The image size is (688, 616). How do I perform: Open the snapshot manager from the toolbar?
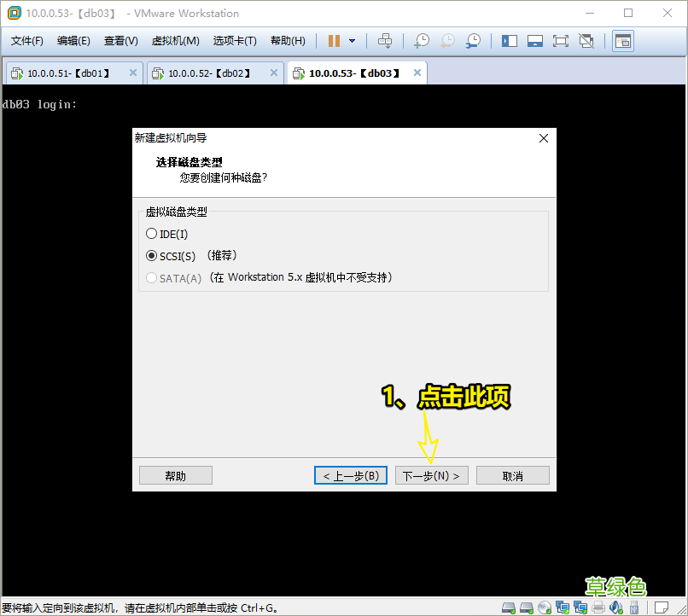pyautogui.click(x=474, y=41)
